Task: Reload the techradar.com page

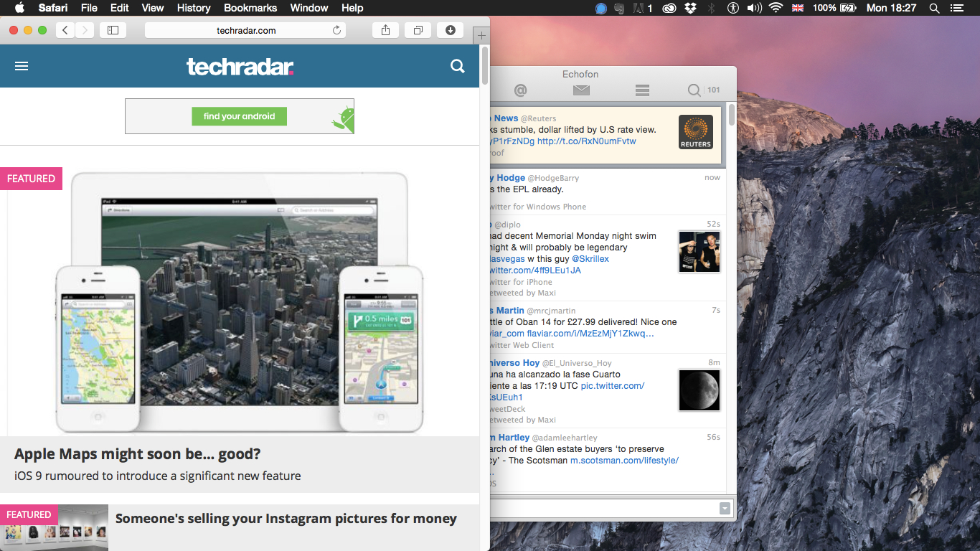Action: tap(336, 30)
